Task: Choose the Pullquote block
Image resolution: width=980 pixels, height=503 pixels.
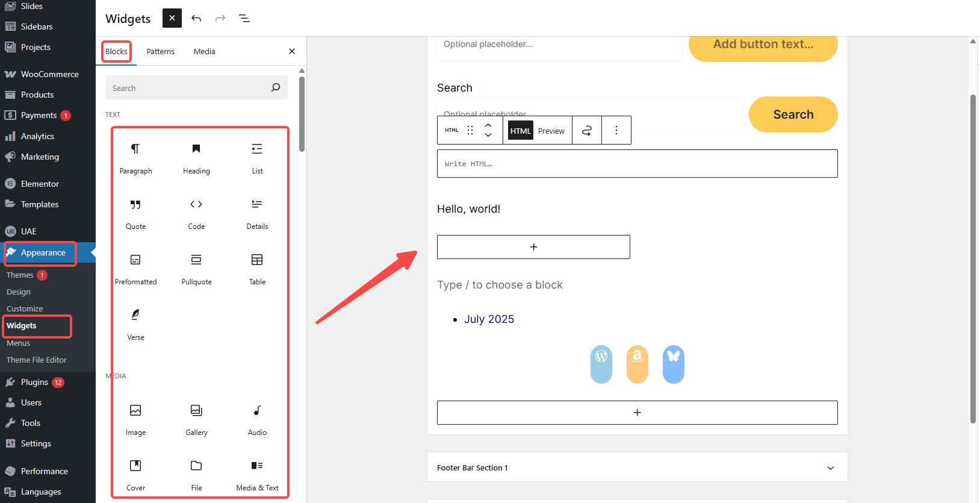Action: point(196,269)
